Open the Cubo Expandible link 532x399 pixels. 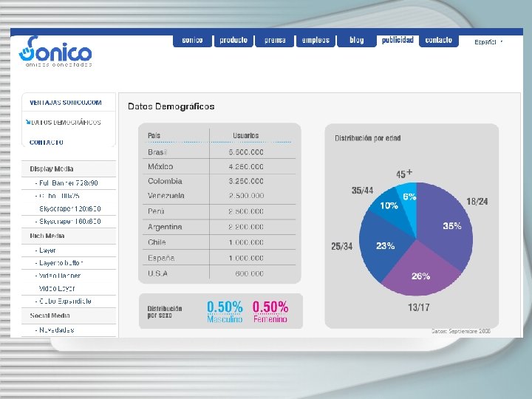pos(65,301)
